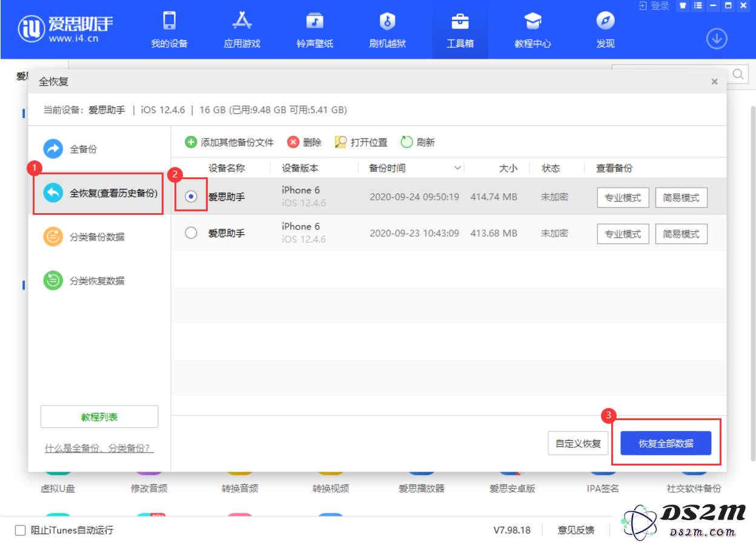Open the title bar menu list icon
Viewport: 756px width, 543px height.
pyautogui.click(x=698, y=5)
